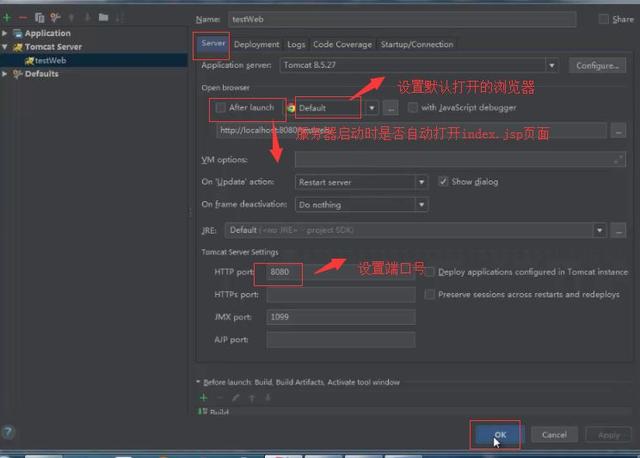Switch to the Deployment tab

[257, 44]
